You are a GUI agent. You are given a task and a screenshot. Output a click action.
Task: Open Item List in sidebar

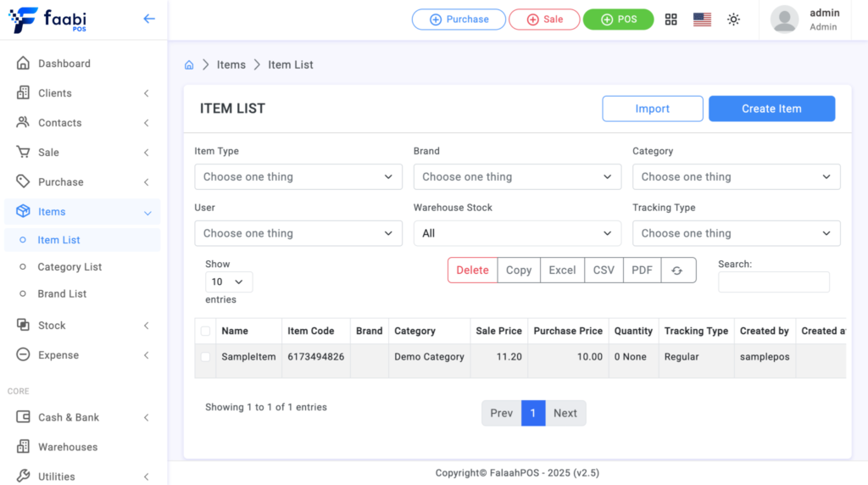point(82,240)
